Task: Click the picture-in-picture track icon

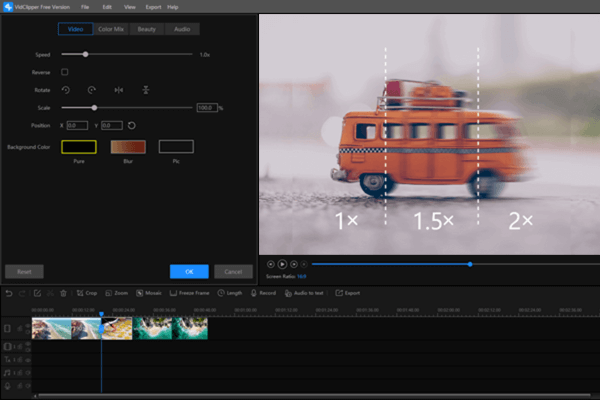Action: pyautogui.click(x=7, y=346)
